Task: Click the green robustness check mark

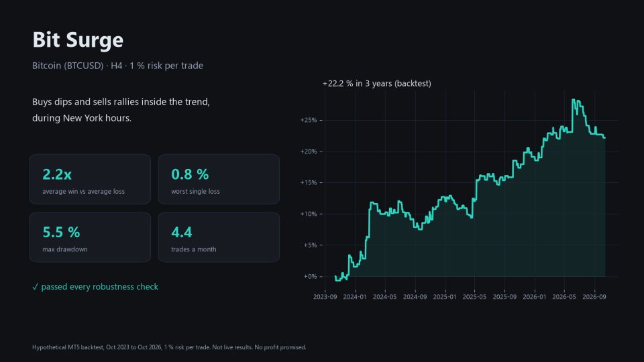Action: click(x=35, y=286)
